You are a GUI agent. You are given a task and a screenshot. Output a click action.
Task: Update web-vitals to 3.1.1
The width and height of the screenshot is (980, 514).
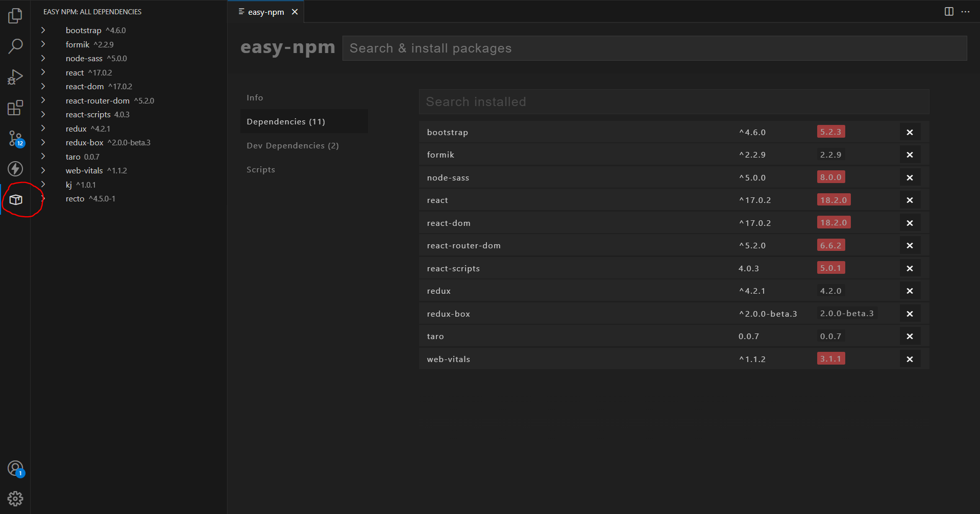(831, 358)
